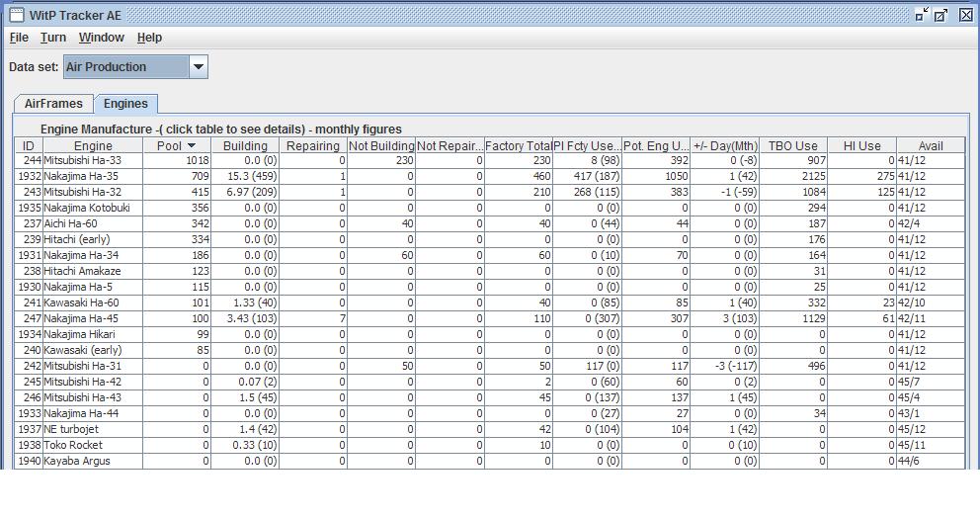Click the NE turbojet engine row
Image resolution: width=980 pixels, height=519 pixels.
click(490, 429)
